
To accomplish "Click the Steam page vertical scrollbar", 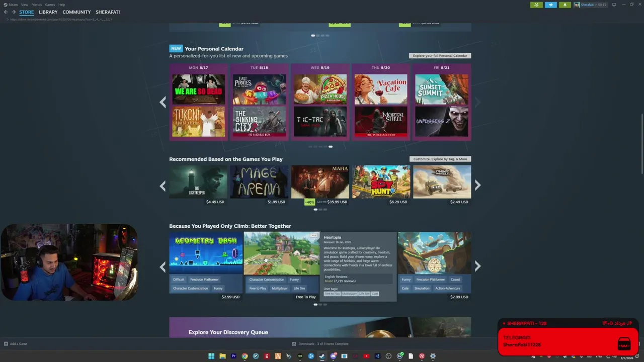I will [x=641, y=144].
